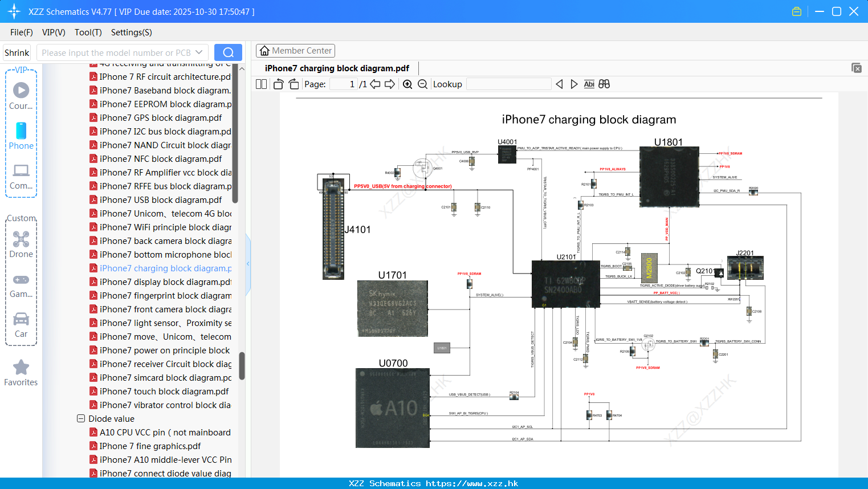This screenshot has height=489, width=868.
Task: Open iPhone7 RFFE bus block diagram
Action: click(165, 186)
